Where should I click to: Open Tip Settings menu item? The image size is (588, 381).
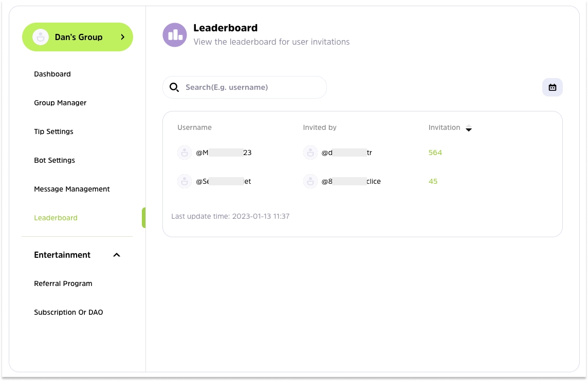click(53, 131)
